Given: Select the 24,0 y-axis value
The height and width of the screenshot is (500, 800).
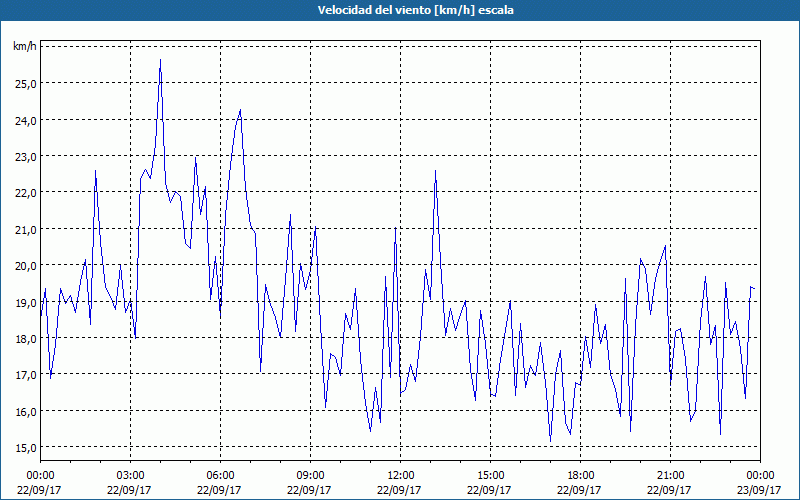Looking at the screenshot, I should [26, 120].
